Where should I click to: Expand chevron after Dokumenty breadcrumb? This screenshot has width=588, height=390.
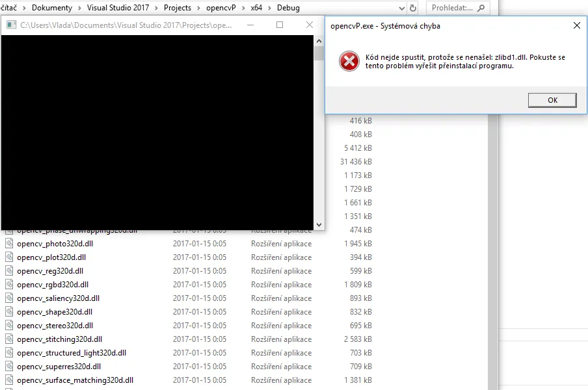coord(79,8)
